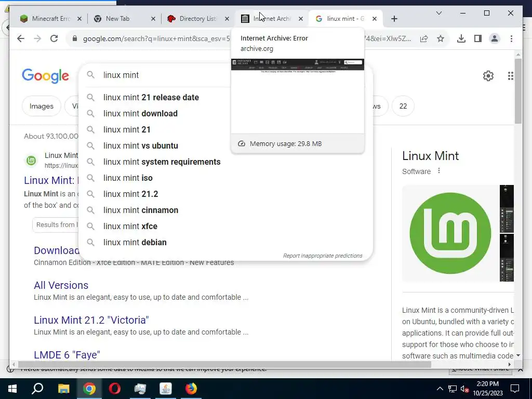The image size is (532, 399).
Task: Click the large Linux Mint logo image
Action: (x=450, y=233)
